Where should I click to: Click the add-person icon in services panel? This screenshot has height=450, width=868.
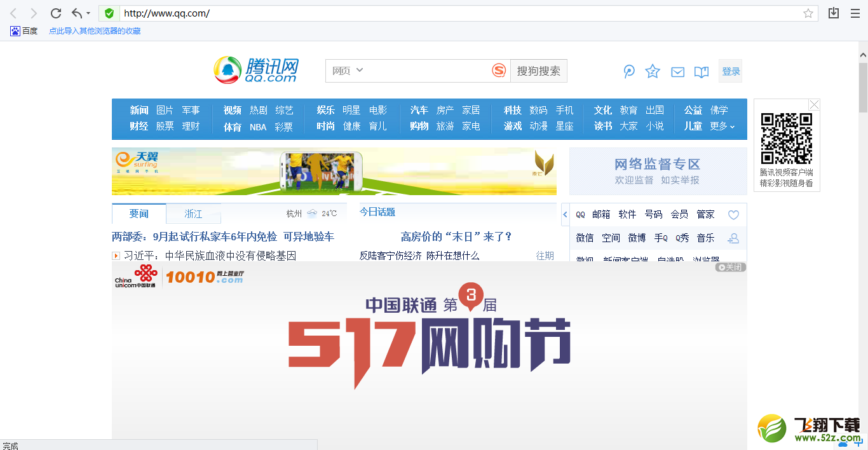733,238
